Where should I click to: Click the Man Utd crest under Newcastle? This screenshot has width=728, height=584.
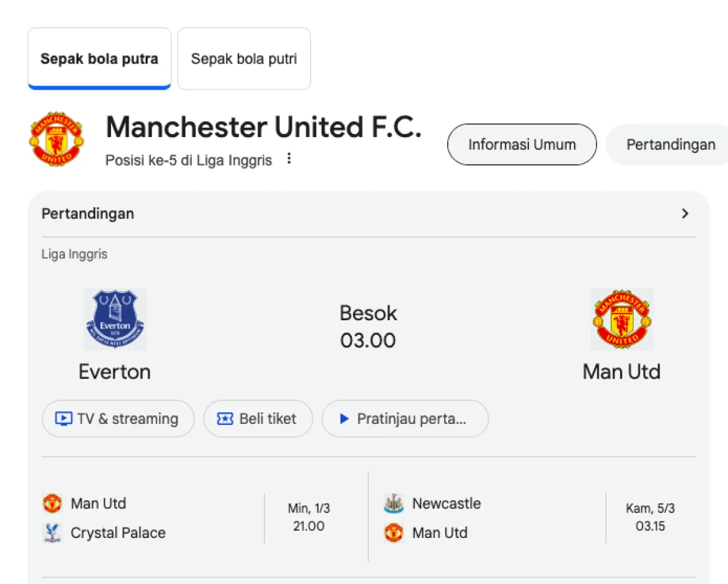tap(394, 533)
